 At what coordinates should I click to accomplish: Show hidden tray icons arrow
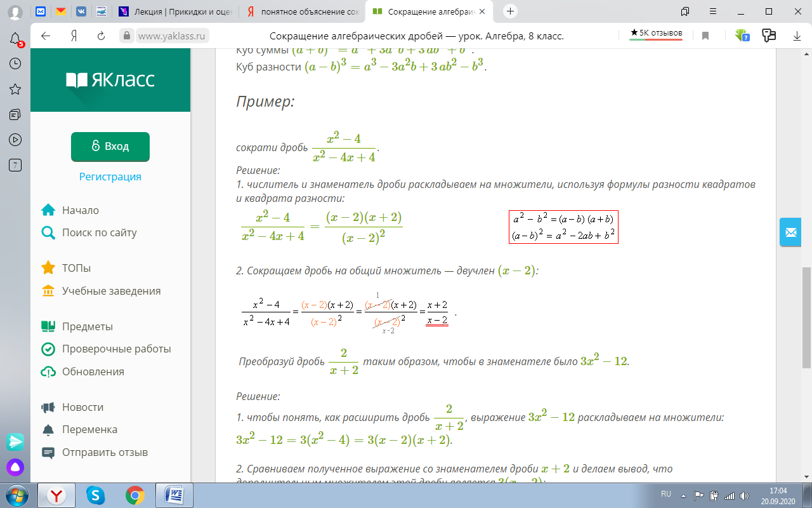click(684, 495)
